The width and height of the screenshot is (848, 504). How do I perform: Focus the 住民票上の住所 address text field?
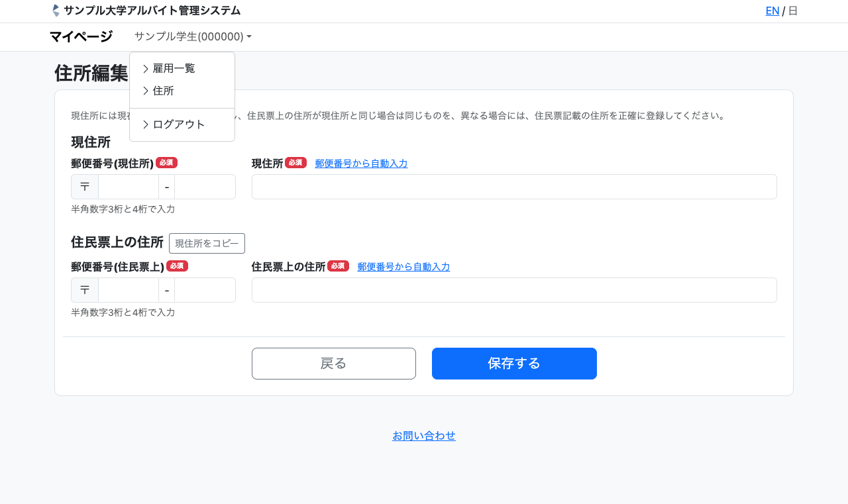[x=514, y=290]
